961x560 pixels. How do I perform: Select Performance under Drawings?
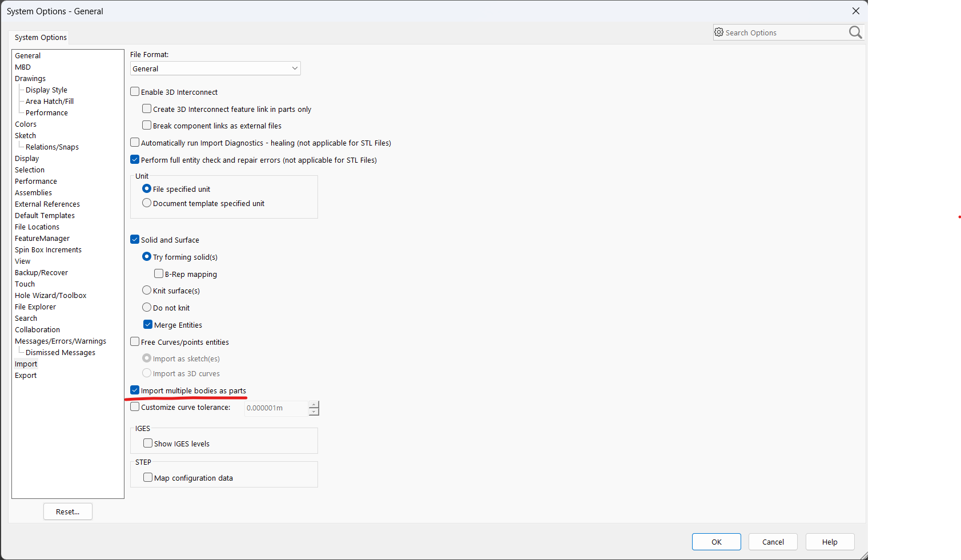[47, 113]
